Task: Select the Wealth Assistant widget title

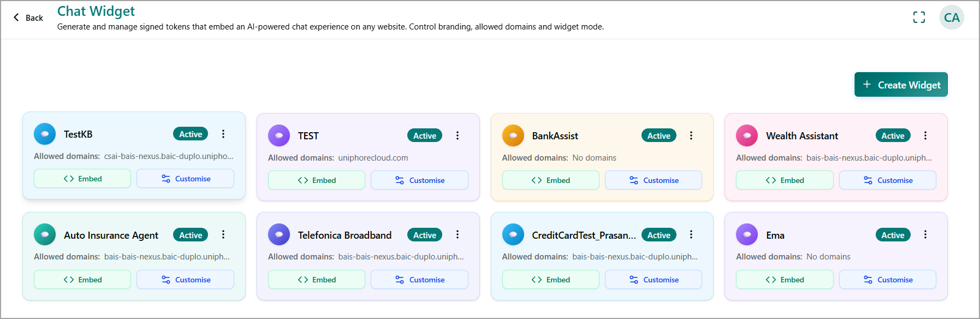Action: click(x=802, y=136)
